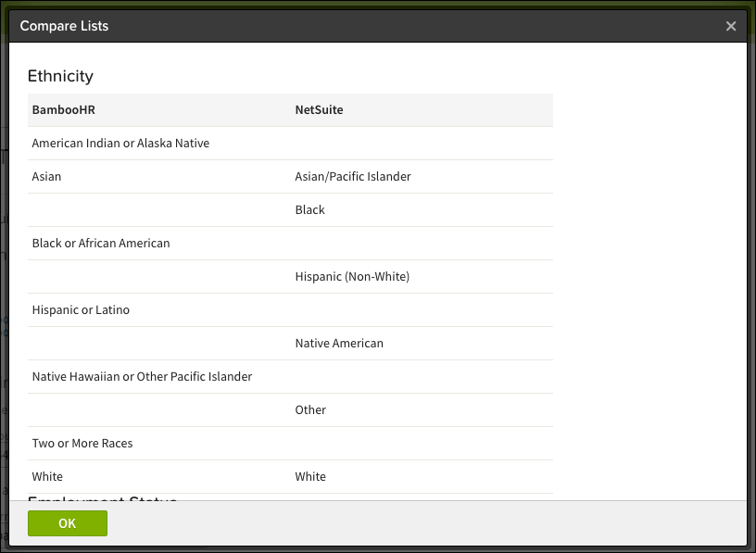Select Native American under NetSuite
This screenshot has height=553, width=756.
tap(339, 344)
